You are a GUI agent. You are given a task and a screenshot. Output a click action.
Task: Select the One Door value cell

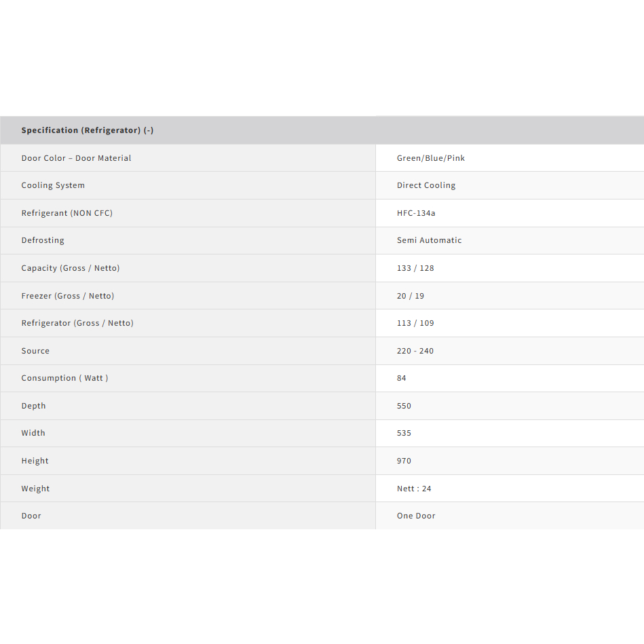tap(416, 516)
